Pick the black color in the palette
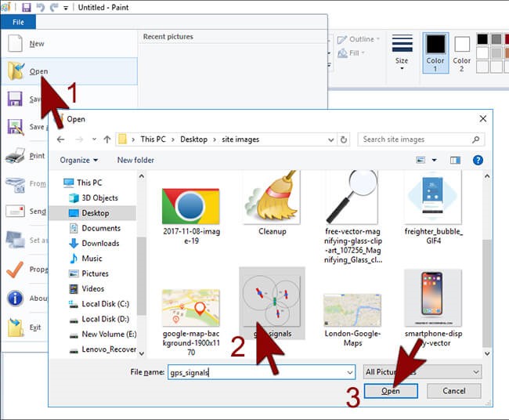The height and width of the screenshot is (420, 509). pos(482,39)
